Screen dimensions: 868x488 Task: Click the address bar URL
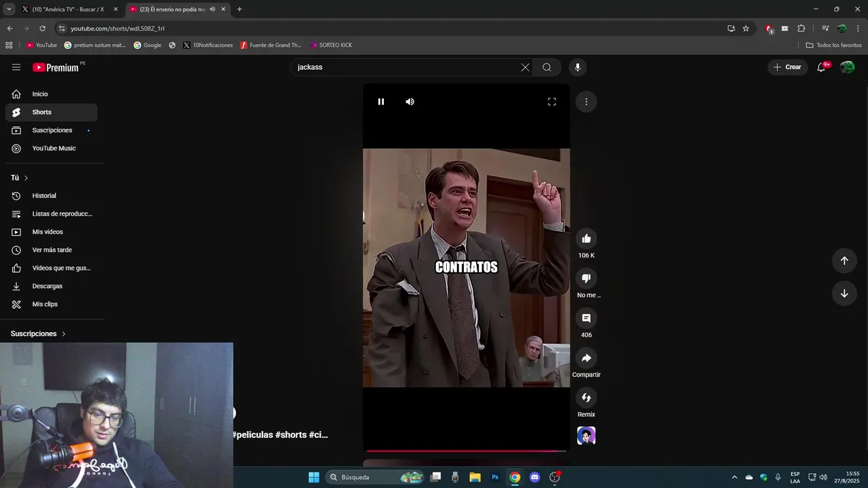[118, 28]
